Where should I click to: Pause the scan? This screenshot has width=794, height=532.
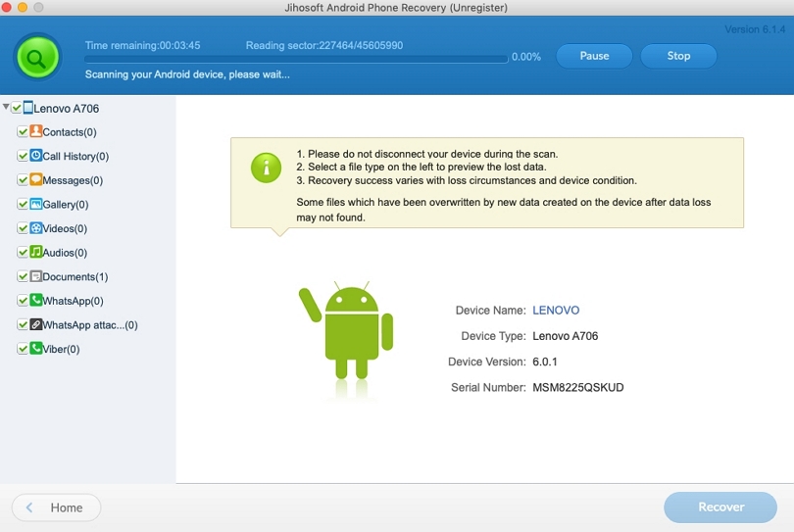[594, 56]
